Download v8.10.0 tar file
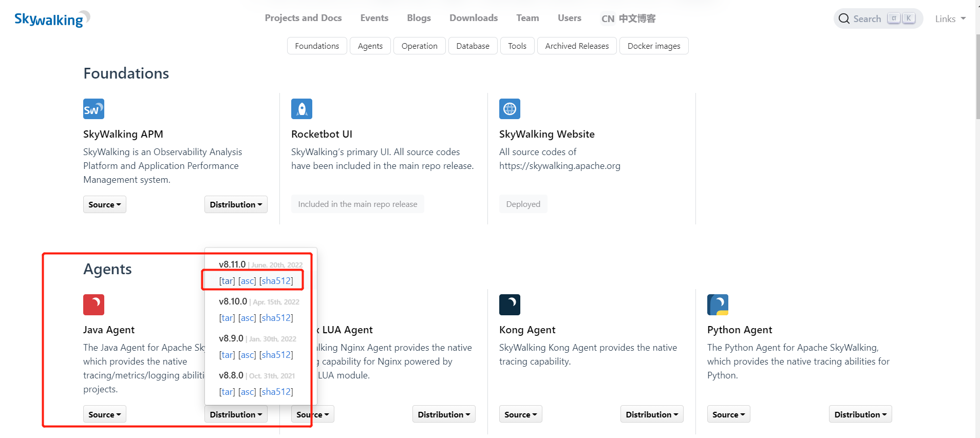 tap(227, 318)
